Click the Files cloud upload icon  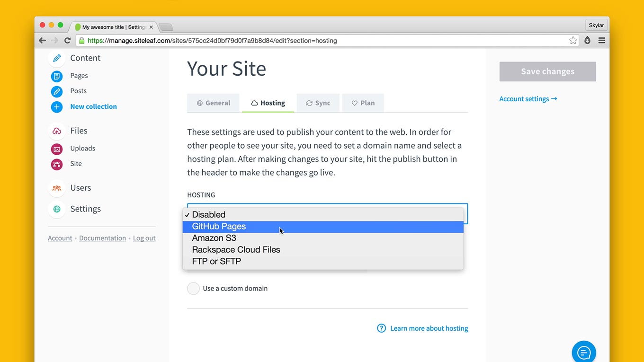57,131
